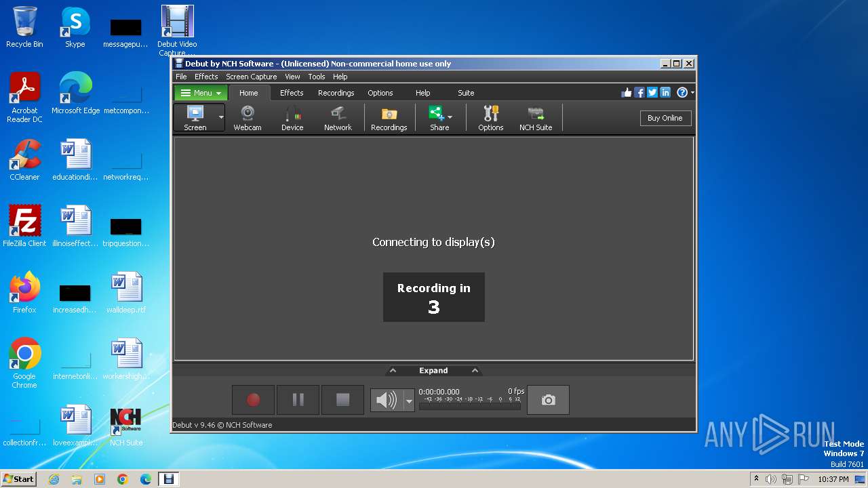Click the thumbs-up like icon
The image size is (868, 488).
[627, 93]
